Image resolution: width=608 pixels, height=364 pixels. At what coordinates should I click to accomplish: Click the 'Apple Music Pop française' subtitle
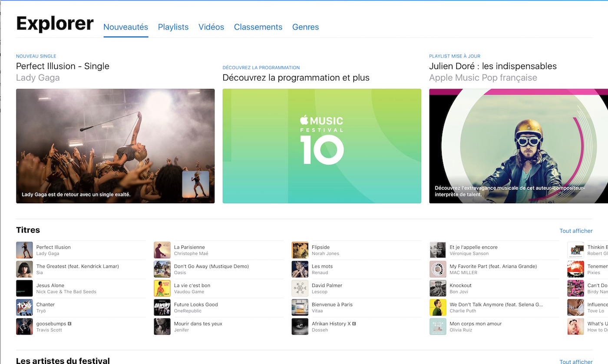483,78
